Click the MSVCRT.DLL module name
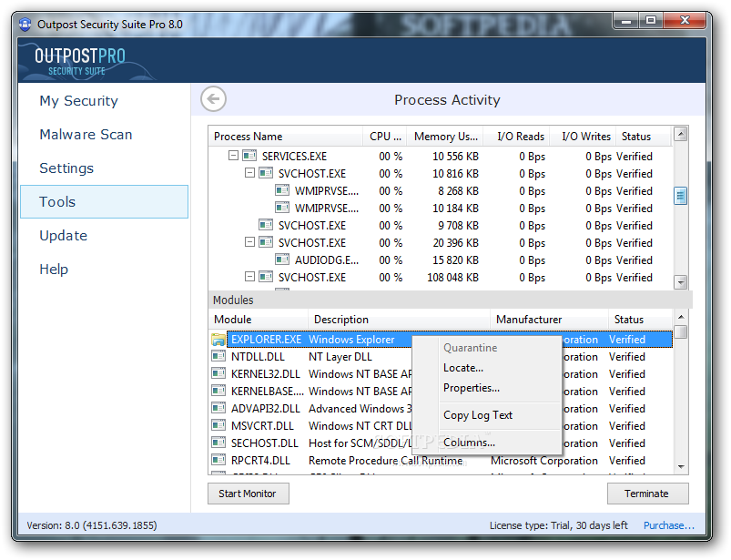Viewport: 731px width, 560px height. 262,426
